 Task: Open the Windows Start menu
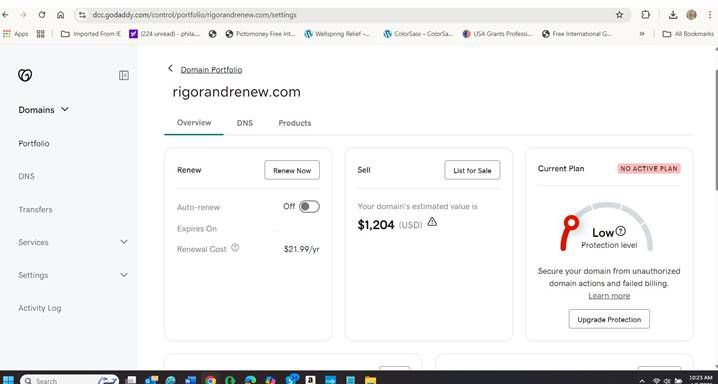8,380
